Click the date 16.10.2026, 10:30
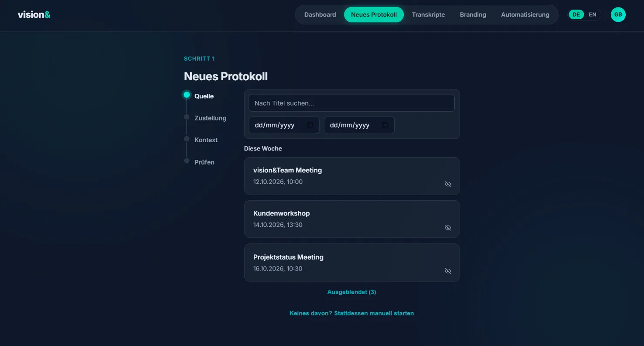Viewport: 644px width, 346px height. coord(278,268)
